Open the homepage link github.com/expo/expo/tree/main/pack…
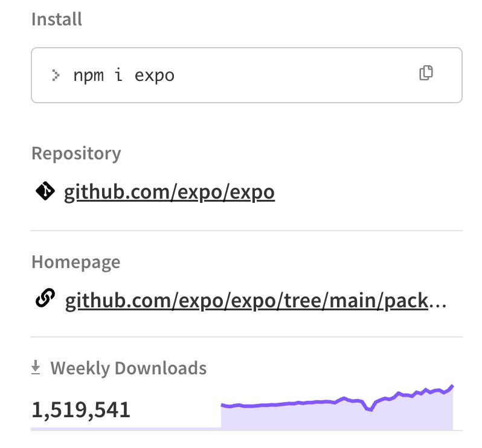Image resolution: width=482 pixels, height=448 pixels. click(x=255, y=301)
